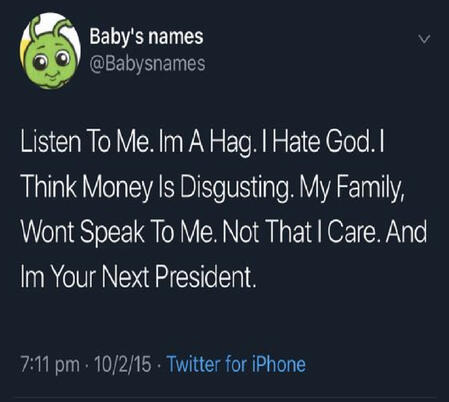Click the word 'Care.' in tweet

[354, 232]
